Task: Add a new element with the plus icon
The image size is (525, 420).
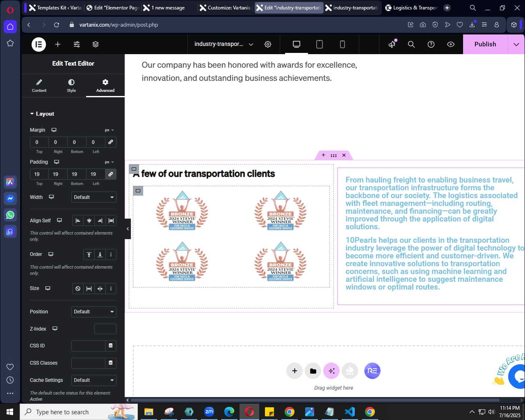Action: [58, 44]
